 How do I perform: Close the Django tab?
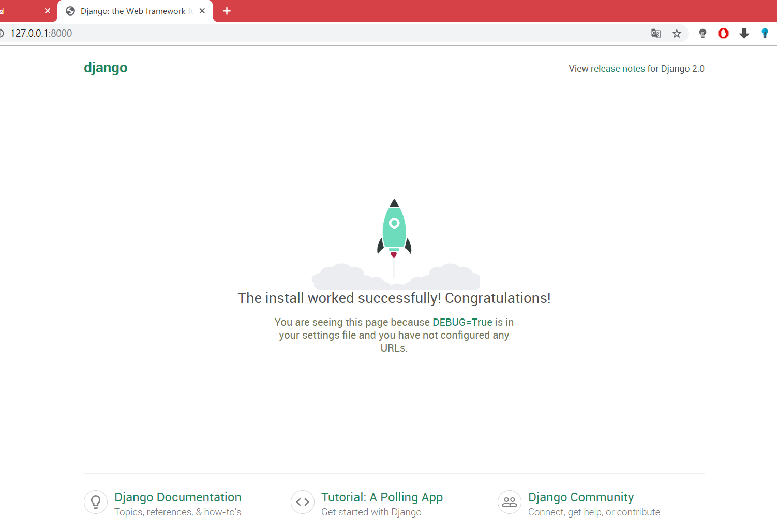202,11
